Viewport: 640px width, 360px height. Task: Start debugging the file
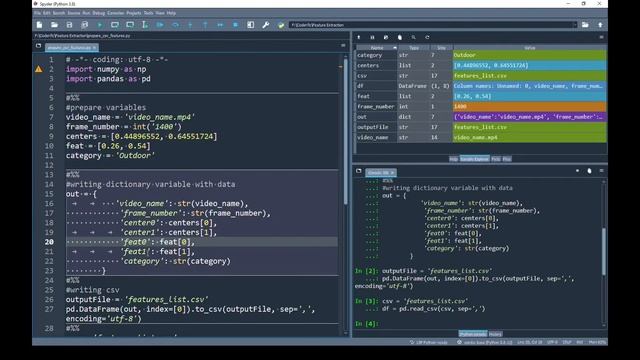[x=160, y=25]
